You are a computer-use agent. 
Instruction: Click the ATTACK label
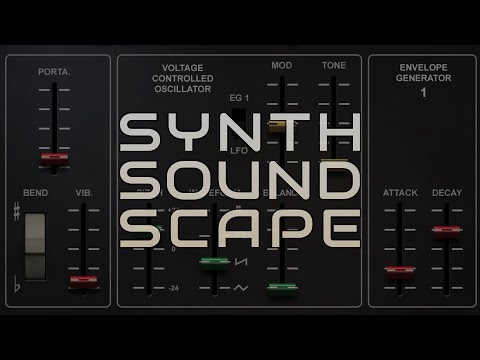(x=400, y=193)
